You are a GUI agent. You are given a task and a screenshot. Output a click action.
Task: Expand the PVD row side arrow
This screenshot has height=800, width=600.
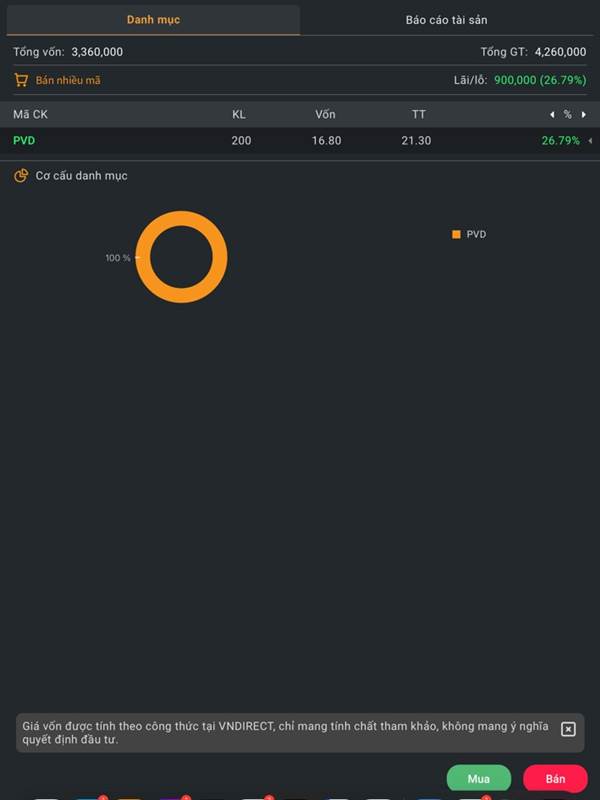pyautogui.click(x=590, y=140)
